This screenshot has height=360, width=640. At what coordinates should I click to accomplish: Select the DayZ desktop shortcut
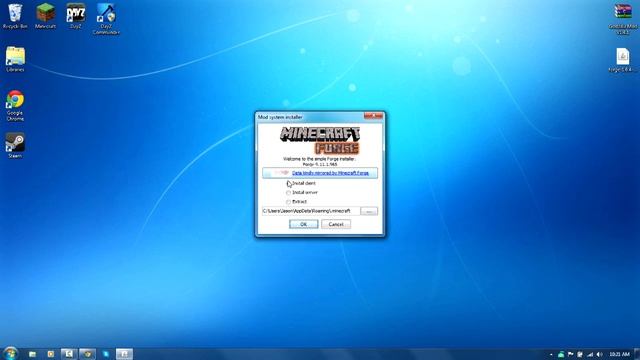coord(76,16)
